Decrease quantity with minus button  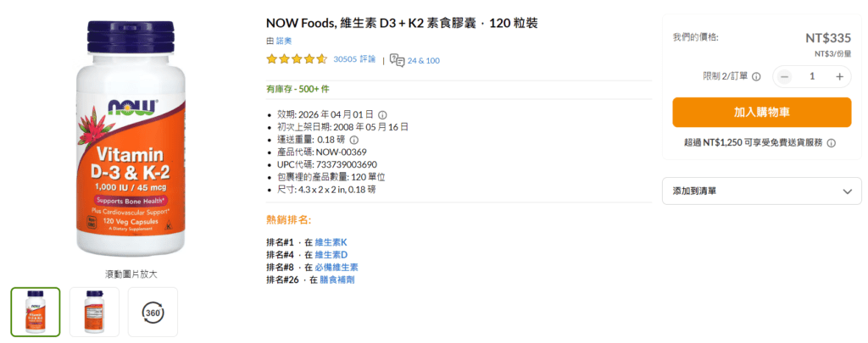point(785,76)
